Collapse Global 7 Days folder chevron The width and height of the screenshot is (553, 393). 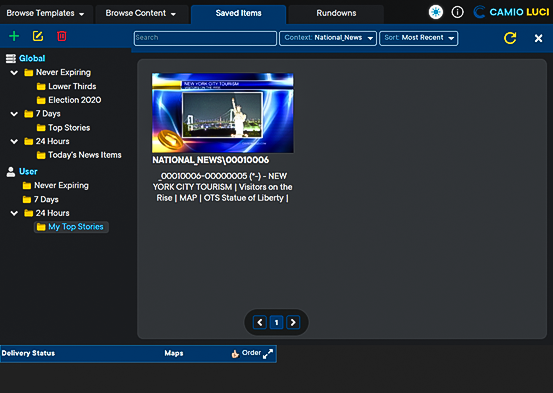tap(14, 114)
